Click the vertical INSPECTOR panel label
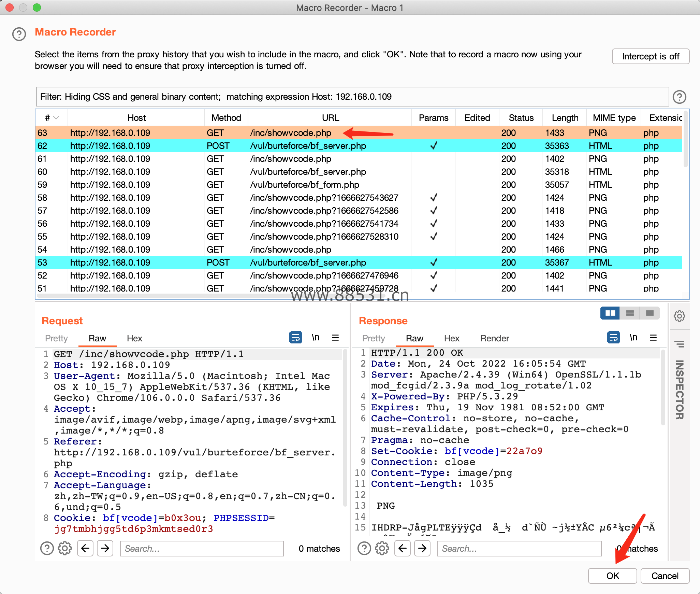This screenshot has height=594, width=700. (679, 390)
